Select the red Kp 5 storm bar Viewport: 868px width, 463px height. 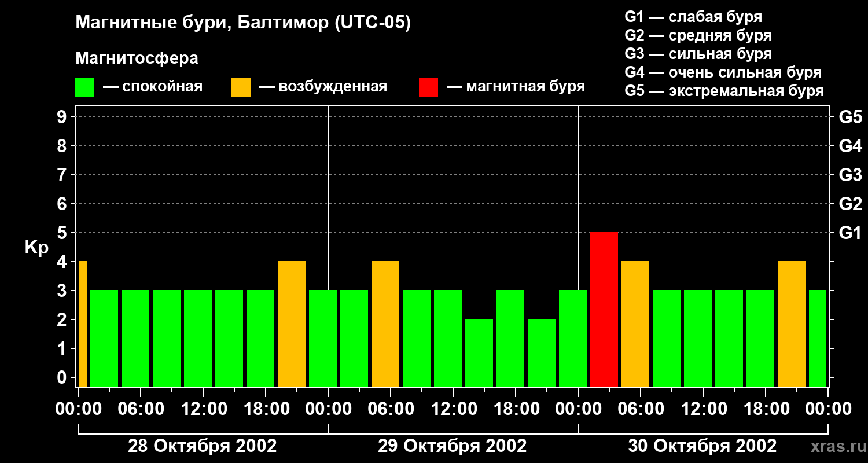604,310
